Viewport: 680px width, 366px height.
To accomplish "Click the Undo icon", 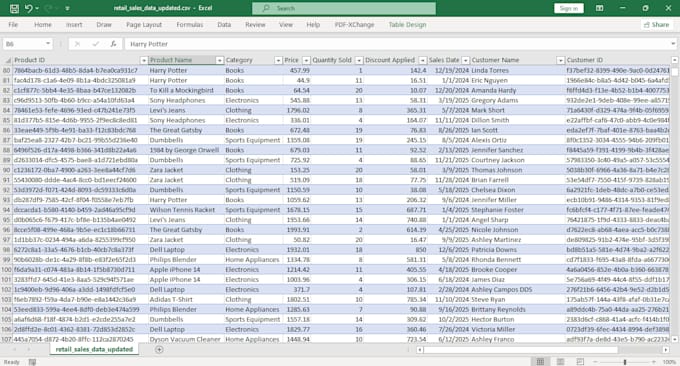I will coord(28,8).
